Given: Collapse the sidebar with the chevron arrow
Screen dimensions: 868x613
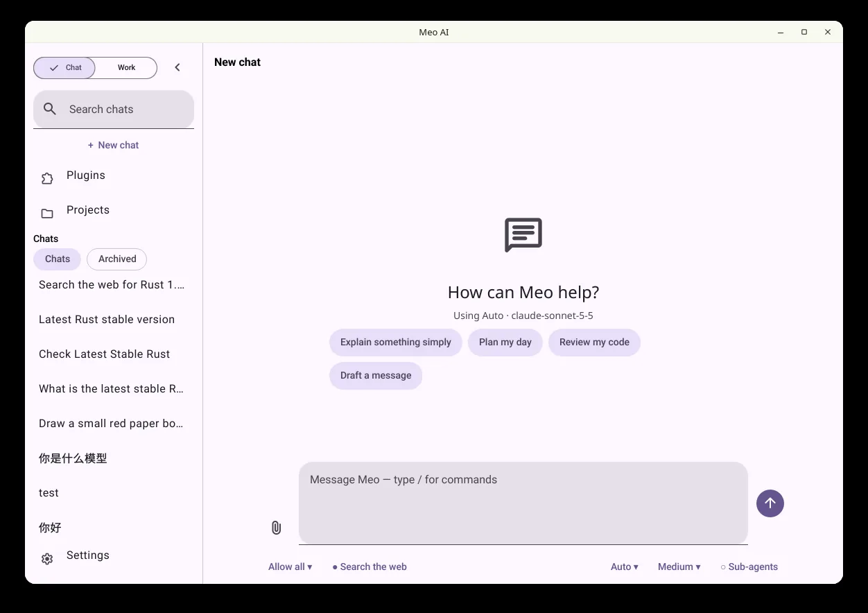Looking at the screenshot, I should [x=177, y=67].
